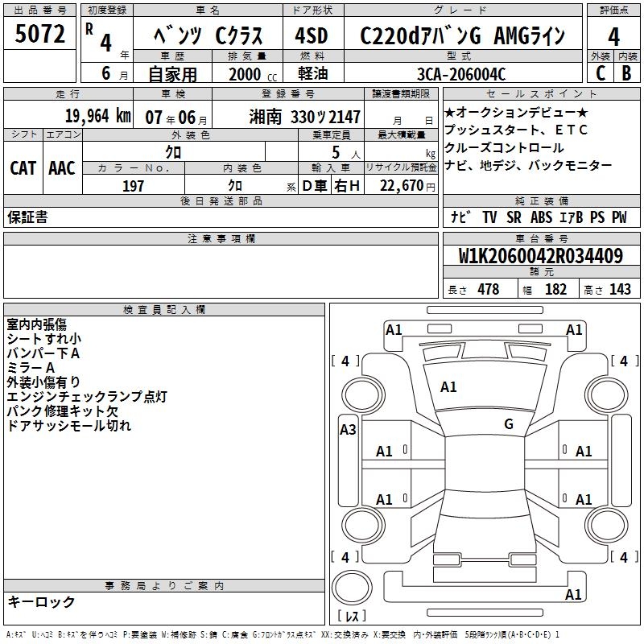This screenshot has width=644, height=644.
Task: Click the キーロック notice text
Action: click(x=41, y=601)
